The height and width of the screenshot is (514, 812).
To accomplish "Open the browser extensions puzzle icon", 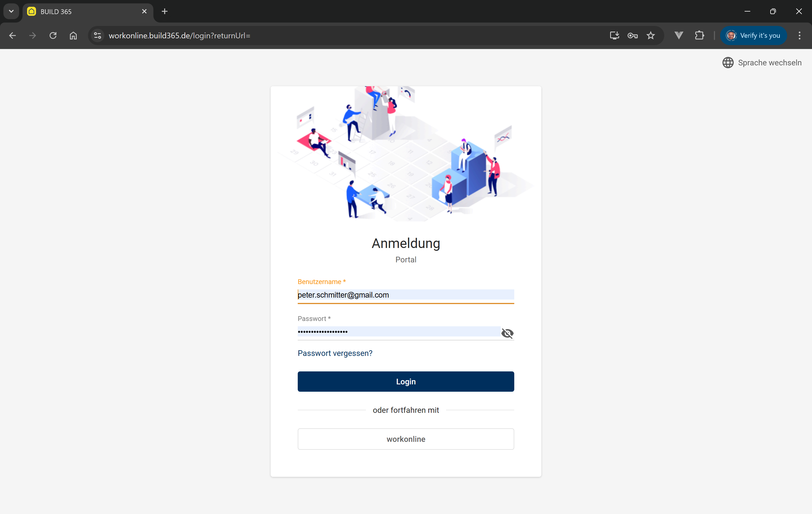I will (700, 36).
